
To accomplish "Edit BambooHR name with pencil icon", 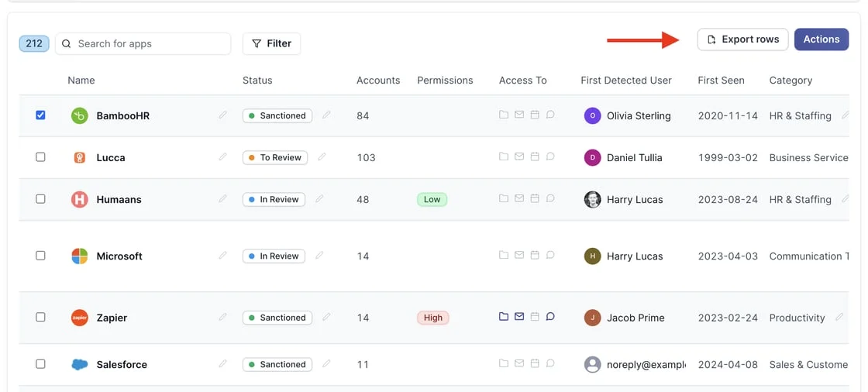I will click(222, 115).
